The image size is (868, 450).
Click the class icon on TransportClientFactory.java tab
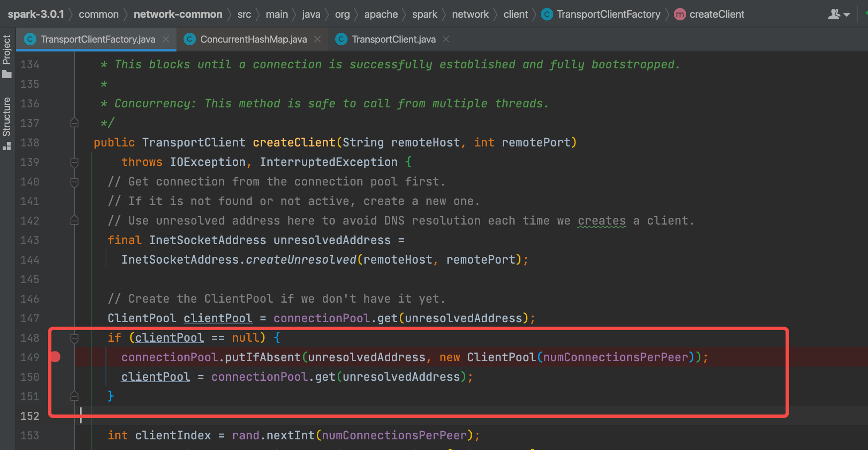click(x=30, y=39)
